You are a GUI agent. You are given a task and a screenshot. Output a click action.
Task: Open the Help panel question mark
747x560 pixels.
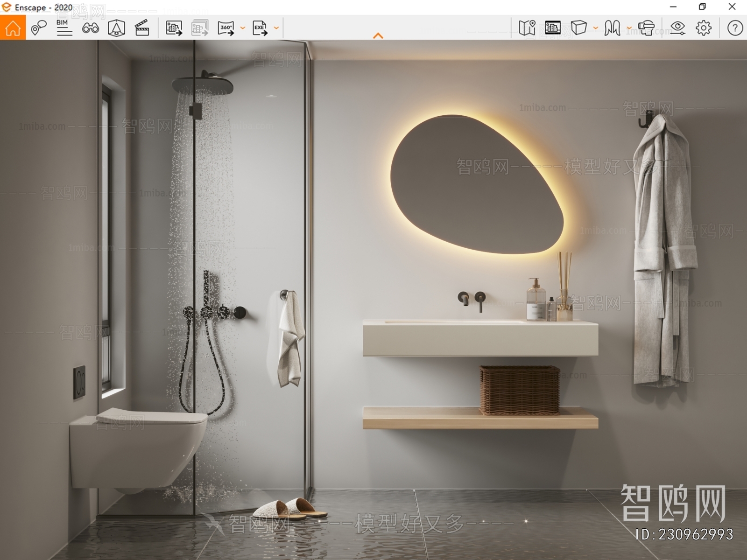click(735, 28)
